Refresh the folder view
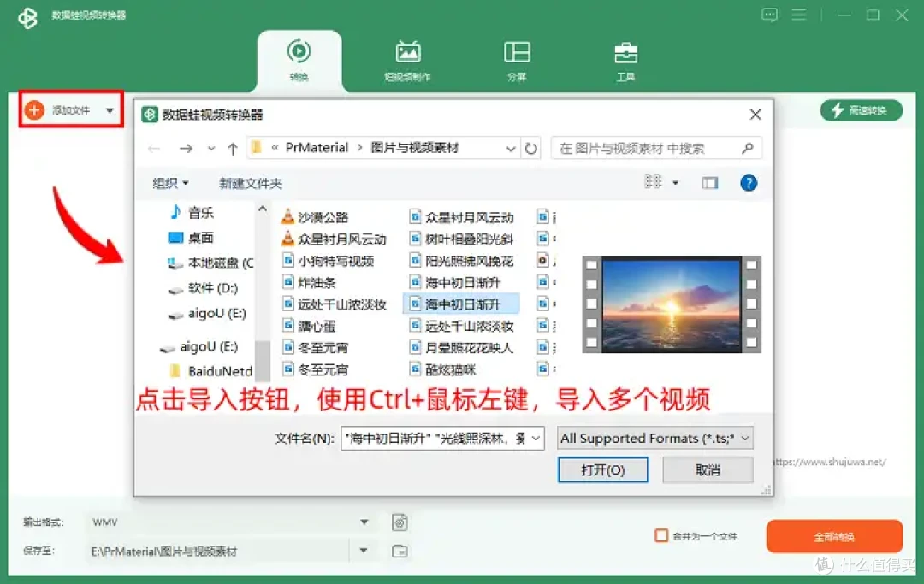The image size is (924, 584). pos(531,149)
